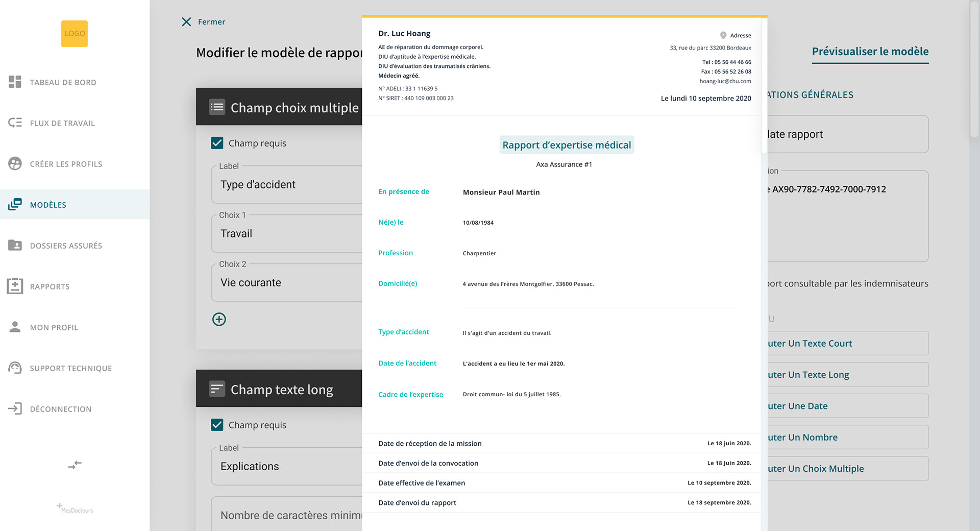The width and height of the screenshot is (980, 531).
Task: Click the Adresse location pin icon
Action: pyautogui.click(x=723, y=35)
